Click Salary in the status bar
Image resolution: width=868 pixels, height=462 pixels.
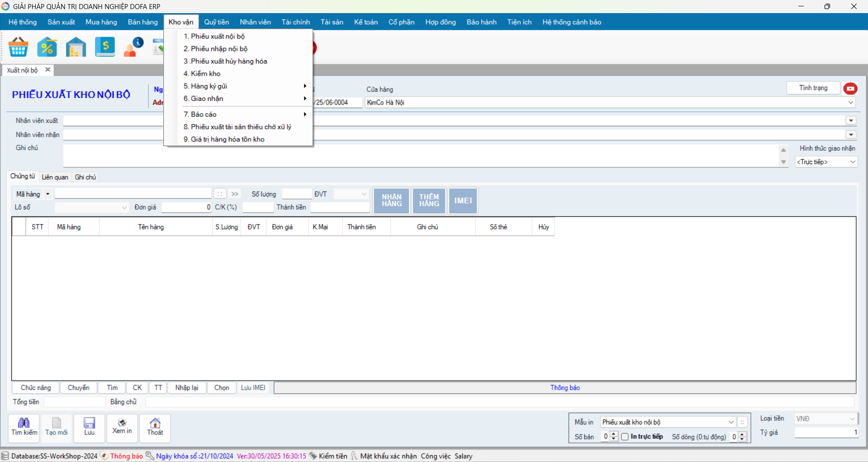pyautogui.click(x=464, y=456)
